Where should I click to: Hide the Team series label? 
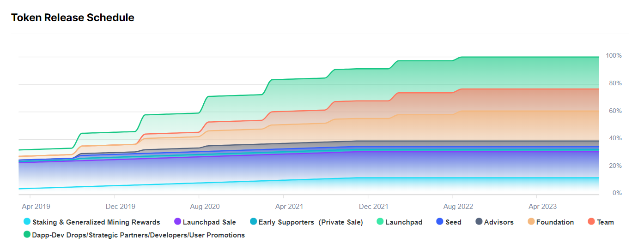[x=605, y=222]
